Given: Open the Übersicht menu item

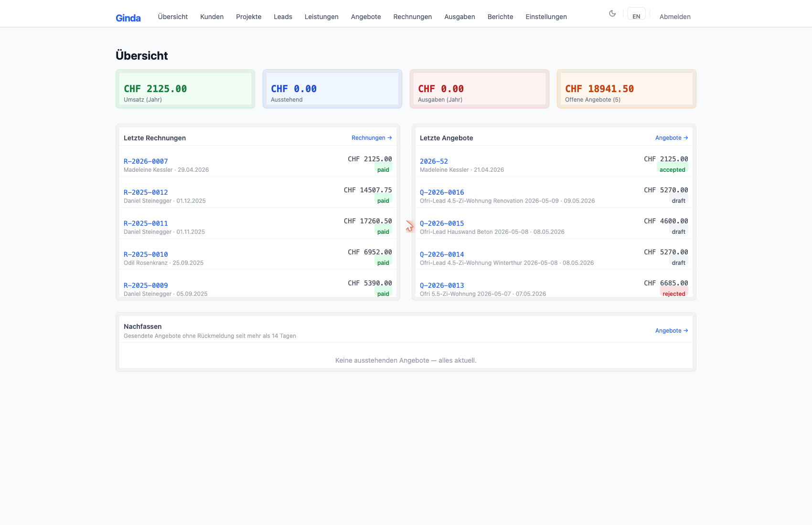Looking at the screenshot, I should coord(173,17).
